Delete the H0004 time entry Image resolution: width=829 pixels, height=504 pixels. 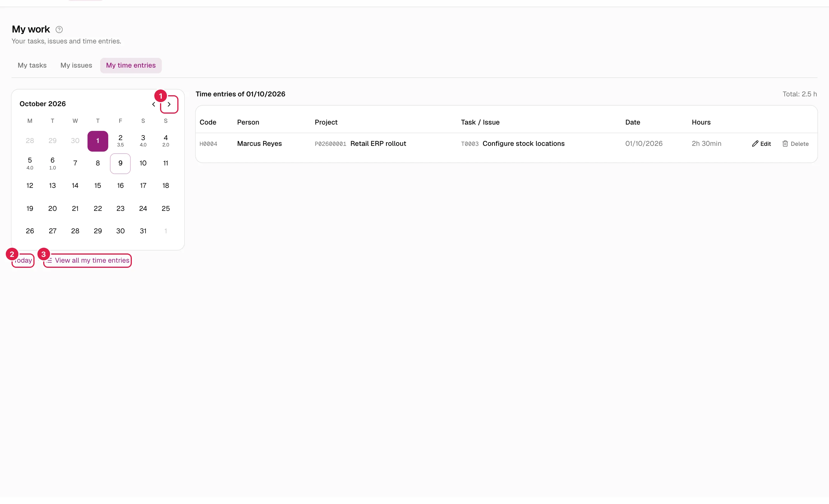(795, 144)
